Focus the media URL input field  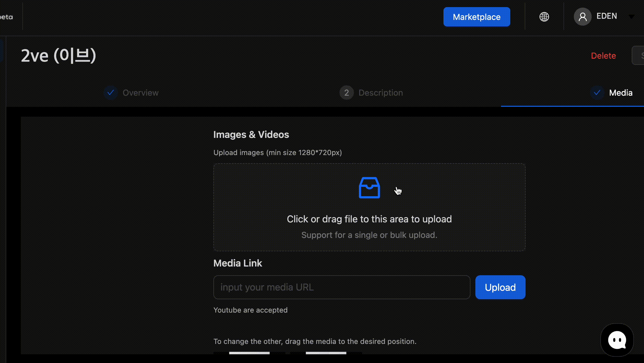tap(342, 287)
